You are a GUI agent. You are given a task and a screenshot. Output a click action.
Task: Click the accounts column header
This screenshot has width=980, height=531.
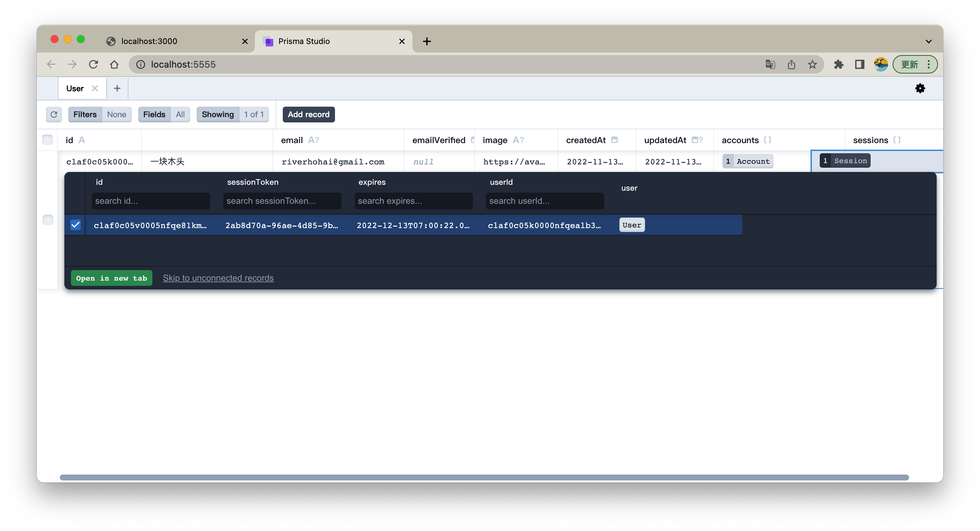pos(779,140)
